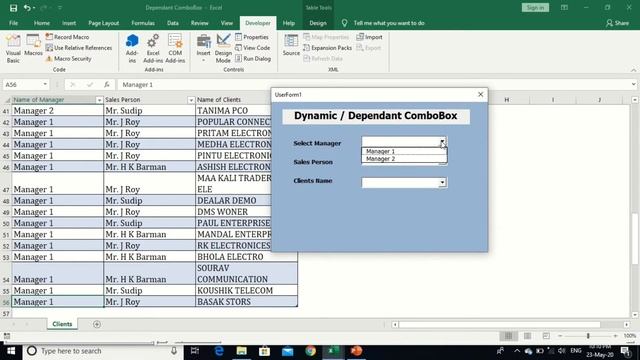
Task: Go to the Formulas tab
Action: click(x=143, y=23)
